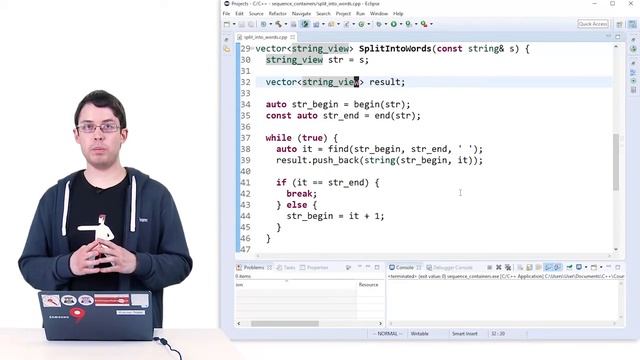The image size is (640, 360).
Task: Close the split_into_words.cpp editor tab
Action: [293, 37]
